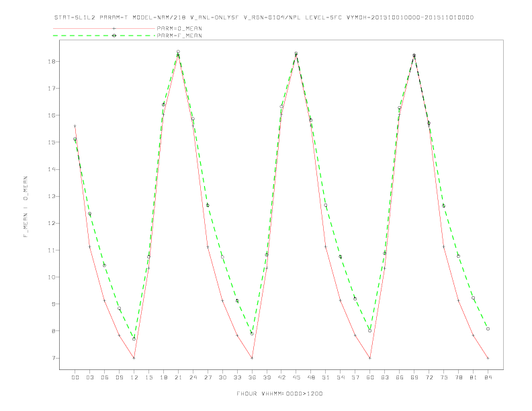Click the vertical axis title F_MEAN | O_MEAN
The image size is (532, 411).
click(26, 207)
